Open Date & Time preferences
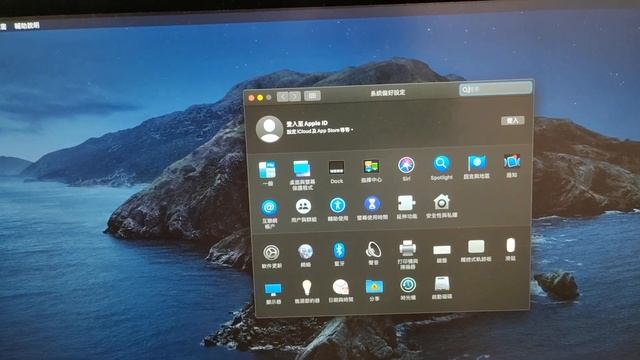Screen dimensions: 640x360 341,287
